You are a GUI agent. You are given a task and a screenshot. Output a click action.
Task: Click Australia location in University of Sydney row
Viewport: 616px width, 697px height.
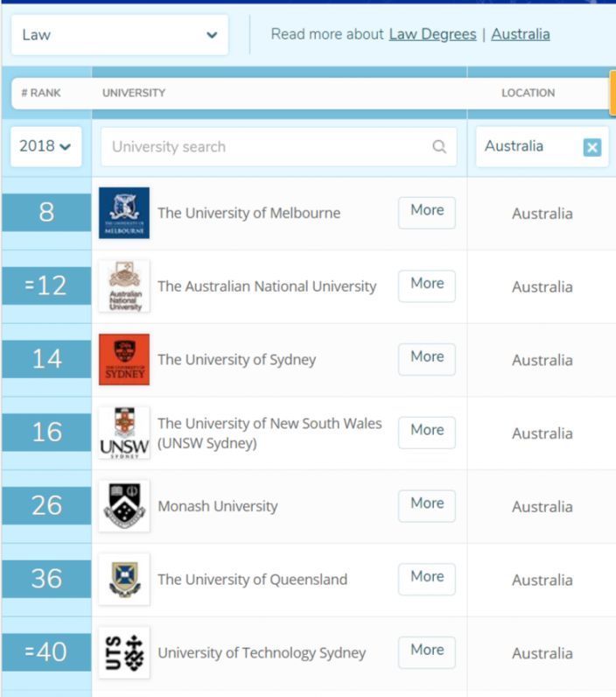coord(542,361)
